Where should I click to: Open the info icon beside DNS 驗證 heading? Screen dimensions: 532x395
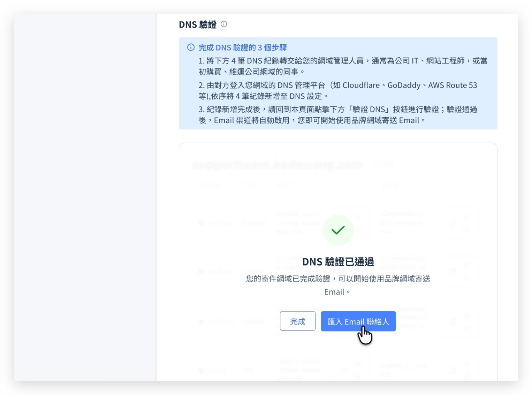(x=224, y=24)
